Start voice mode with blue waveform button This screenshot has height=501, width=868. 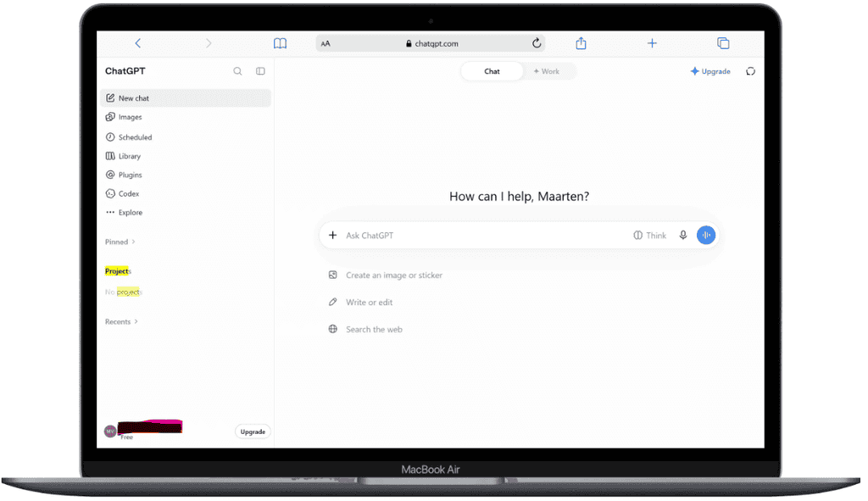[x=706, y=236]
